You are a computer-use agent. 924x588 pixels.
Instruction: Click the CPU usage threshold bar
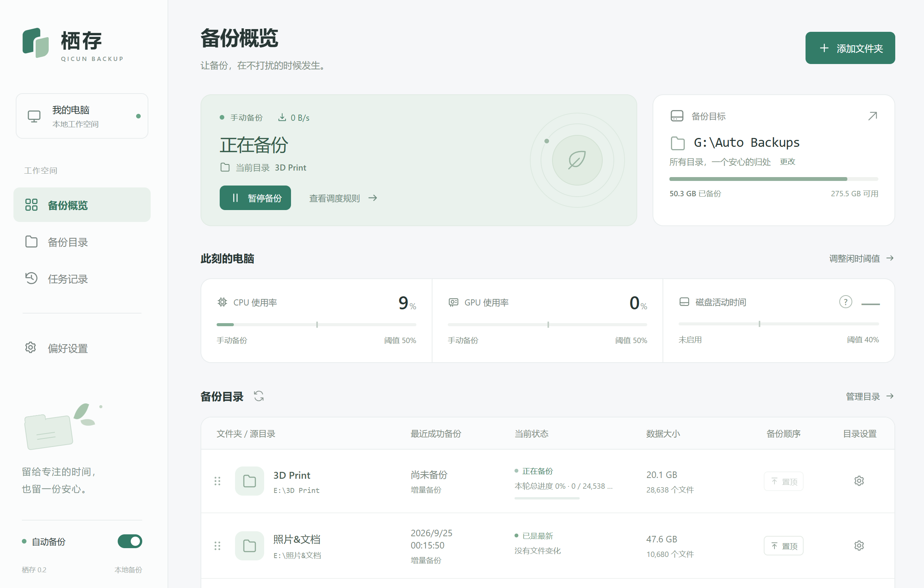(316, 325)
